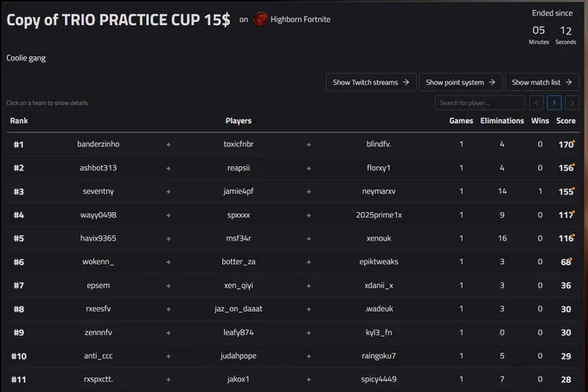Click the orange dot beside score 170
588x392 pixels.
coord(574,141)
